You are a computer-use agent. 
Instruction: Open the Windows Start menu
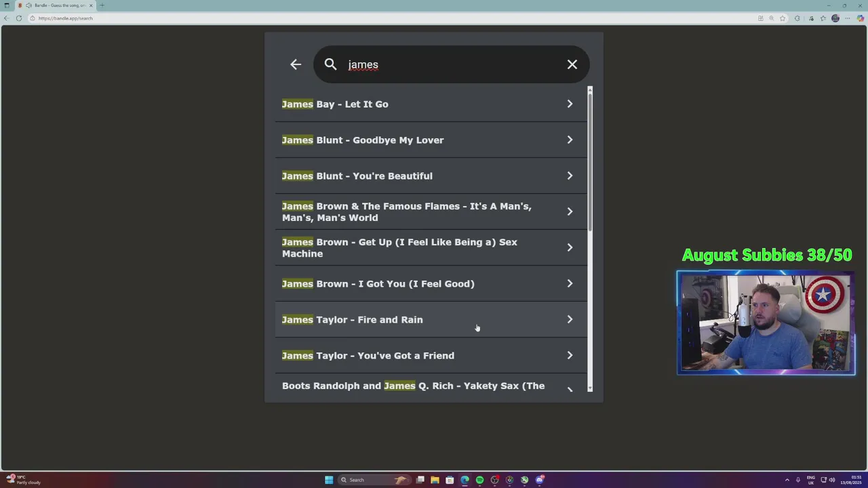pos(329,480)
